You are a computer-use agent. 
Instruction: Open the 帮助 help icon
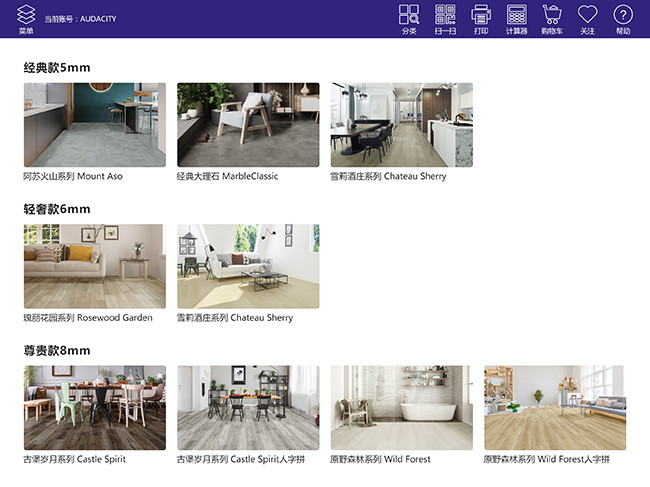623,16
